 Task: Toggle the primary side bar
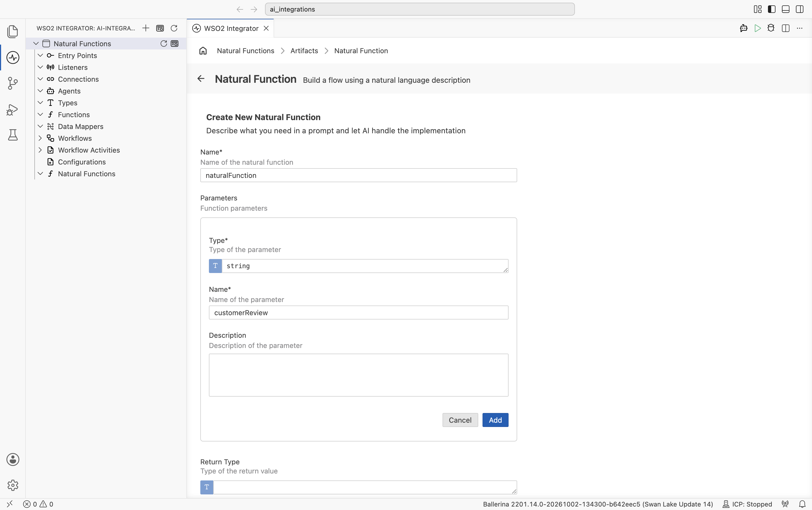(771, 9)
